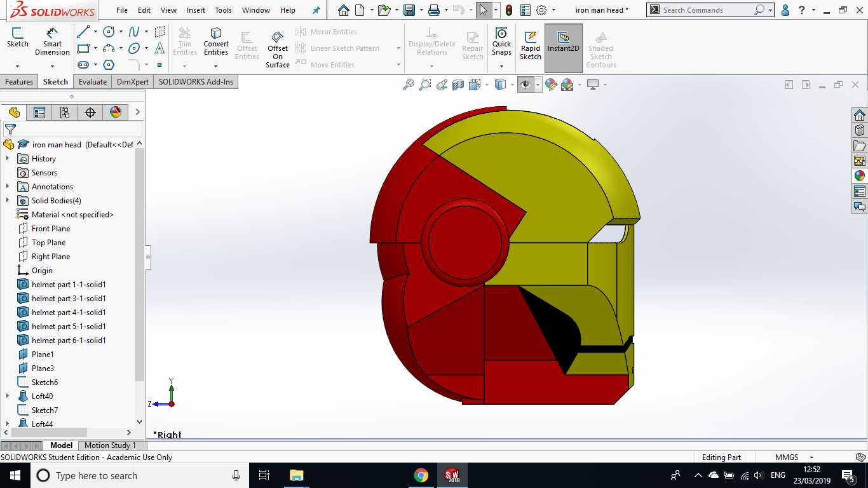Pin the menu bar with the pushpin
Viewport: 868px width, 488px height.
316,10
